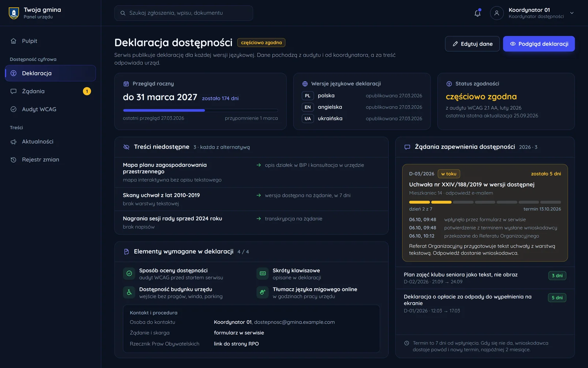Click wheelchair icon for Dostępność budynku
588x368 pixels.
click(x=129, y=293)
